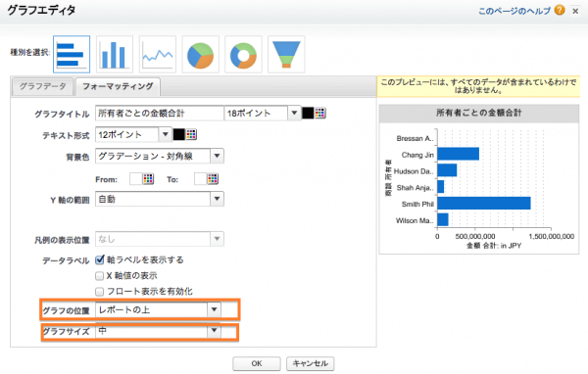Select the vertical column chart type
Viewport: 588px width, 374px height.
click(115, 55)
